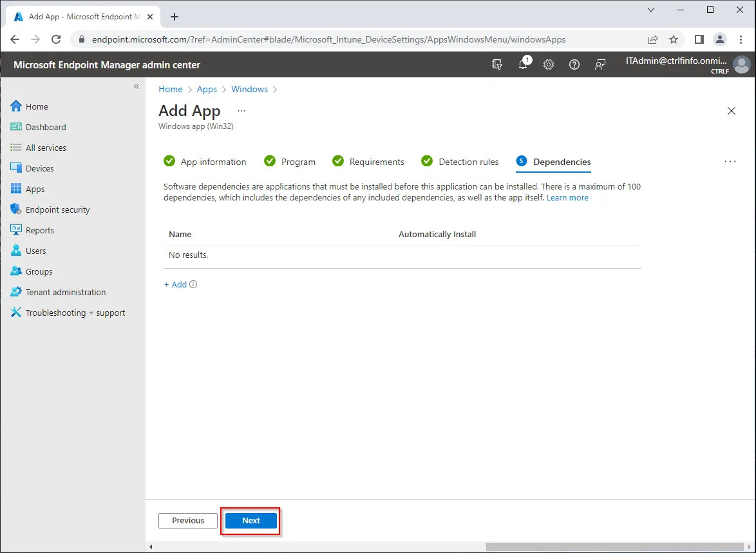The image size is (756, 553).
Task: Select the Dependencies step tab
Action: coord(554,162)
